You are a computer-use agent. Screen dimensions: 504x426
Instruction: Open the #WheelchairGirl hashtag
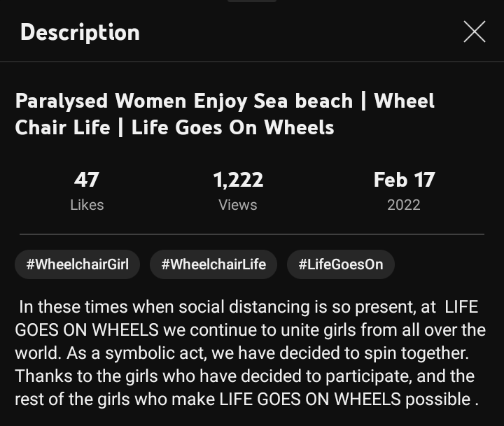pyautogui.click(x=77, y=264)
